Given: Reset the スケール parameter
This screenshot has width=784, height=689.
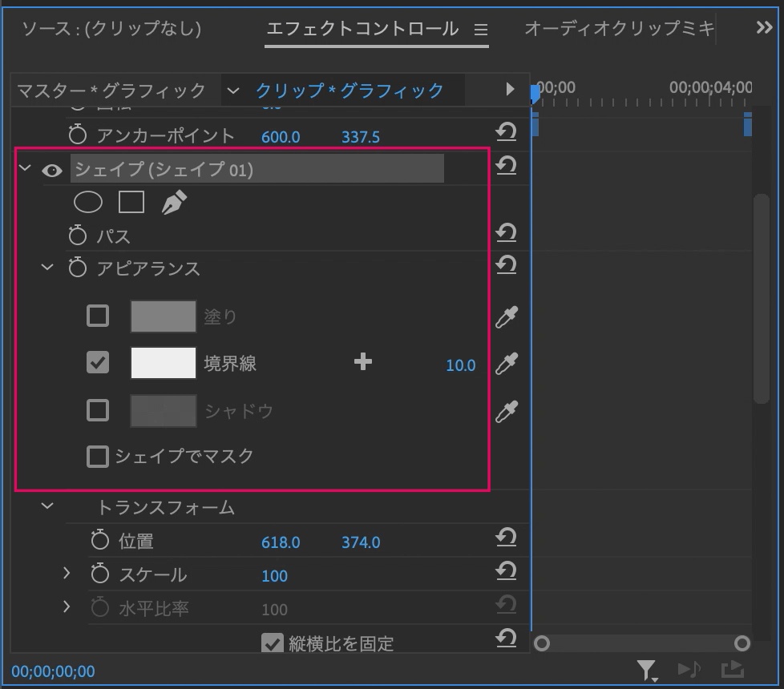Looking at the screenshot, I should pos(506,571).
